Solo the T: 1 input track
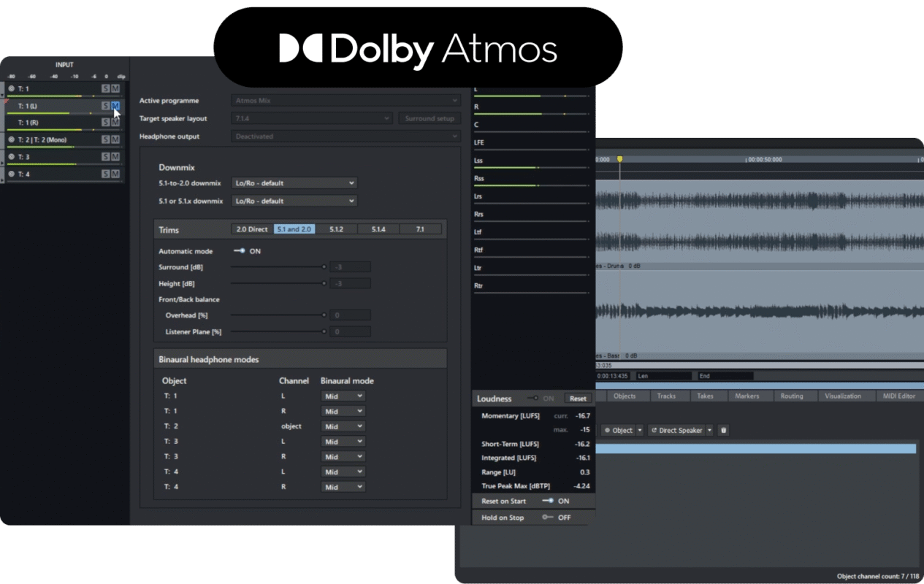 (105, 88)
